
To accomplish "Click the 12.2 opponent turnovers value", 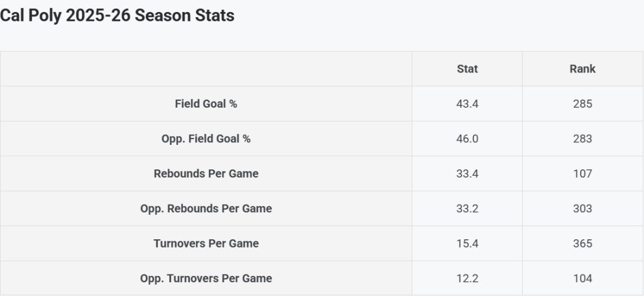I will (467, 278).
